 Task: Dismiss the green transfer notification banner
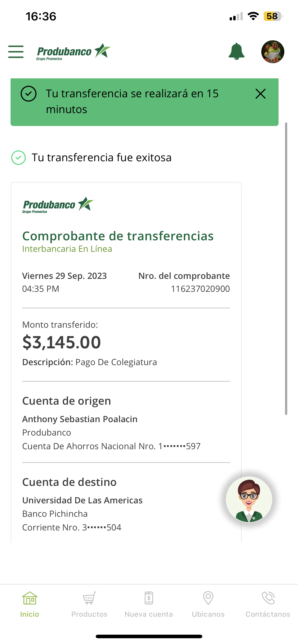click(x=260, y=94)
